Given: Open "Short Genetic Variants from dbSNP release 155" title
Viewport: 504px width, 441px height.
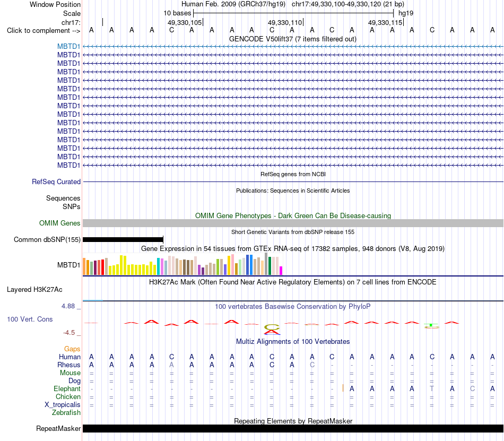Looking at the screenshot, I should [293, 232].
